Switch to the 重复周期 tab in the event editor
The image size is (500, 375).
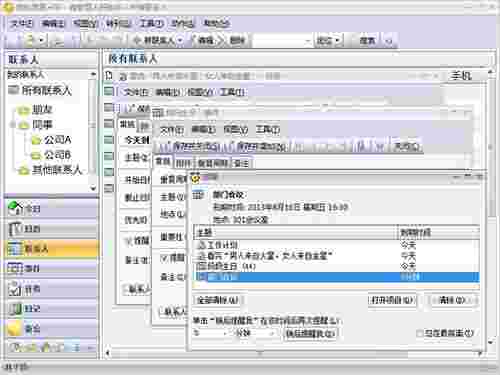[213, 163]
